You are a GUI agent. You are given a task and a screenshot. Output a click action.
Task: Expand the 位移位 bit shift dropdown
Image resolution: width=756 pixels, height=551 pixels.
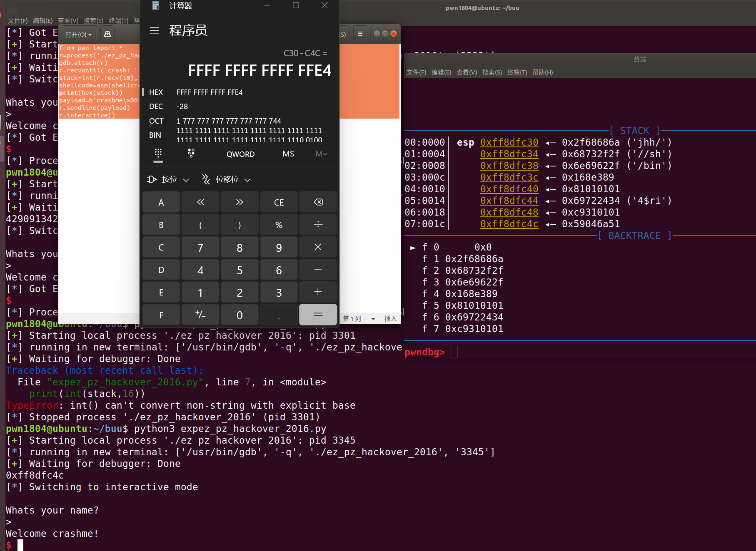tap(247, 180)
